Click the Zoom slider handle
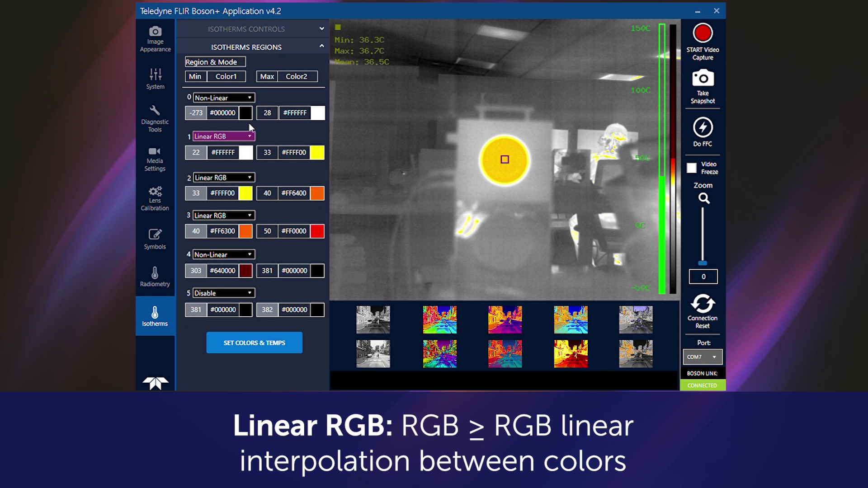868x488 pixels. pos(703,263)
